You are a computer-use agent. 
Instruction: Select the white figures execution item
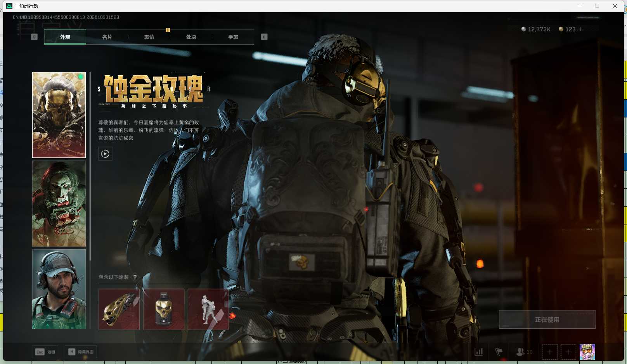pyautogui.click(x=208, y=309)
